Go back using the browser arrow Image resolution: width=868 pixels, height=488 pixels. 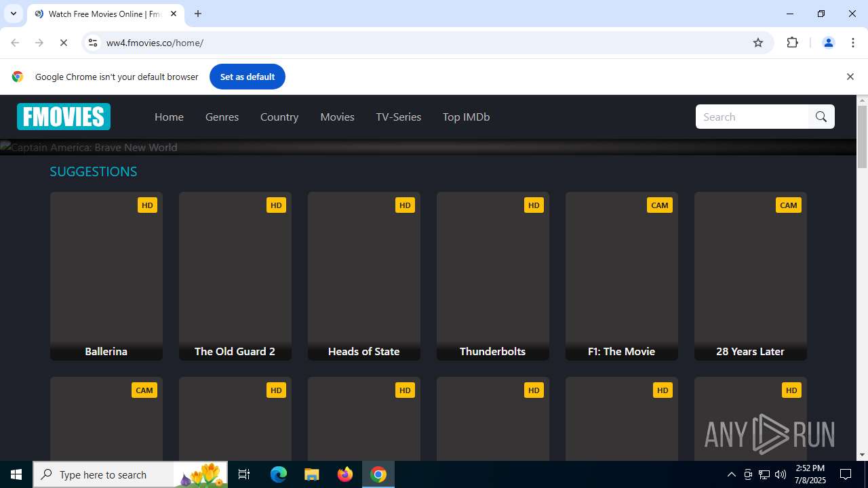(x=15, y=43)
